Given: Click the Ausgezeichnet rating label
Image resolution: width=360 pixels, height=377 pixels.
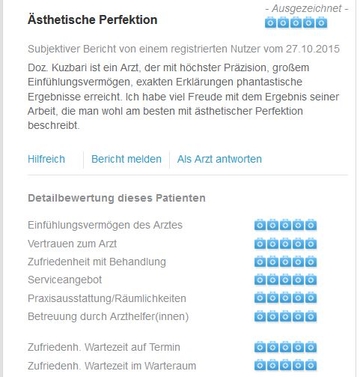Looking at the screenshot, I should pos(307,8).
